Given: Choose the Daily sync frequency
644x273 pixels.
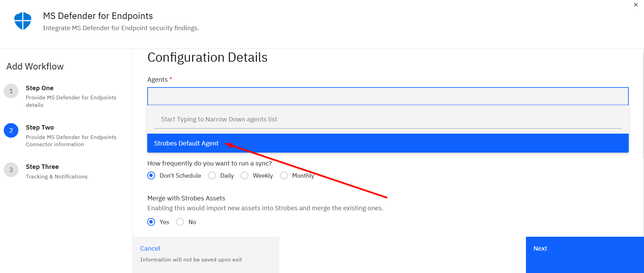Looking at the screenshot, I should (212, 175).
